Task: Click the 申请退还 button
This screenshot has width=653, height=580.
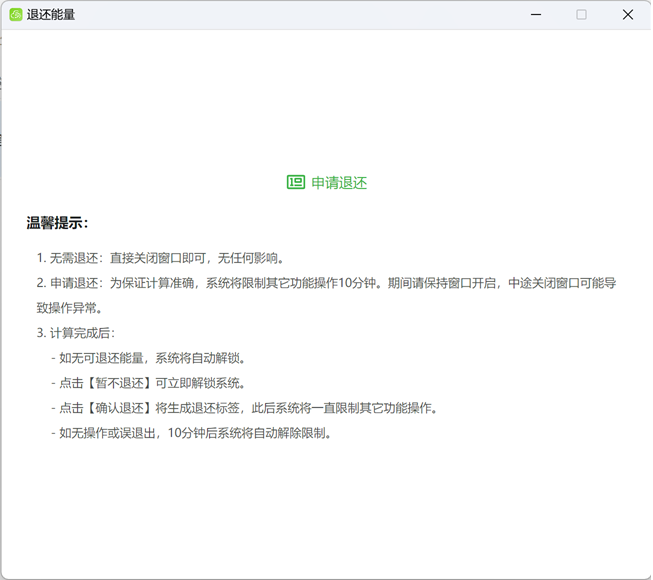Action: point(327,182)
